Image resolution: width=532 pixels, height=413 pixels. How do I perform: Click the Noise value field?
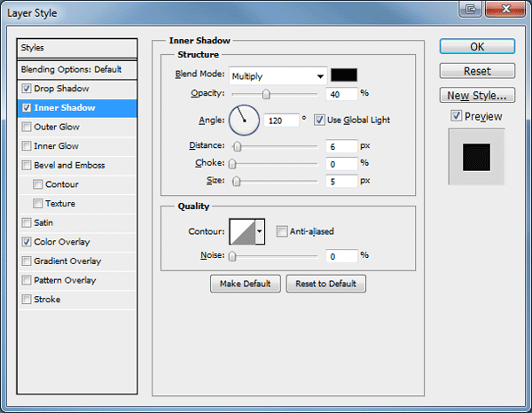pyautogui.click(x=341, y=256)
